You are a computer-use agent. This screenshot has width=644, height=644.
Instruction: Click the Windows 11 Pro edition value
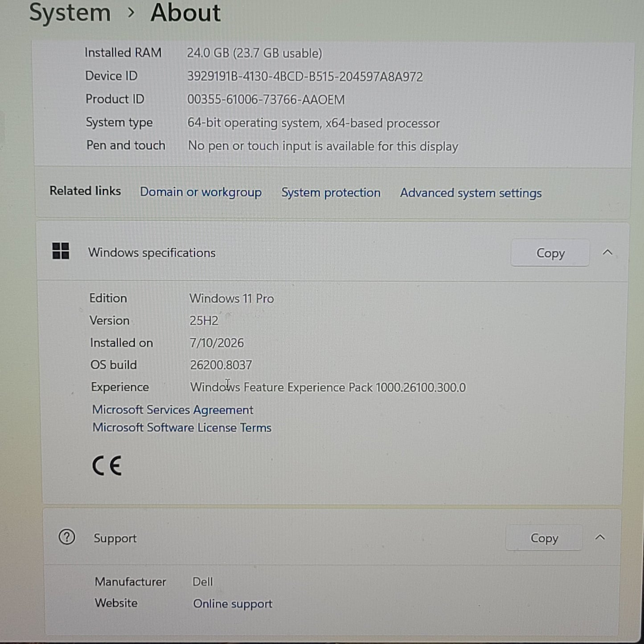coord(232,299)
